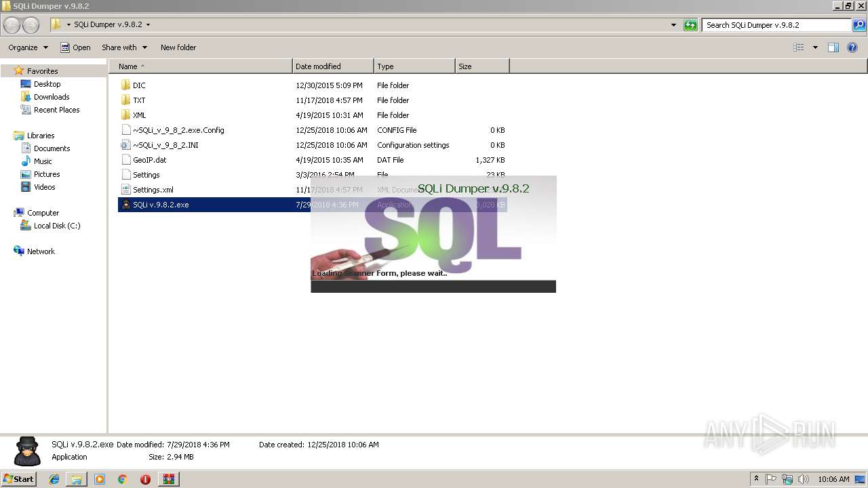Open the Help question mark icon

pyautogui.click(x=852, y=47)
